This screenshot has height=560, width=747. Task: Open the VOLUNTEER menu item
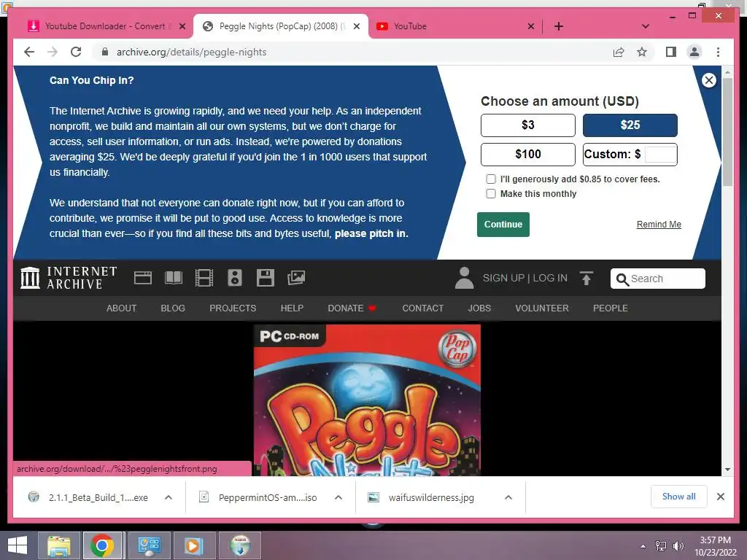pyautogui.click(x=542, y=308)
